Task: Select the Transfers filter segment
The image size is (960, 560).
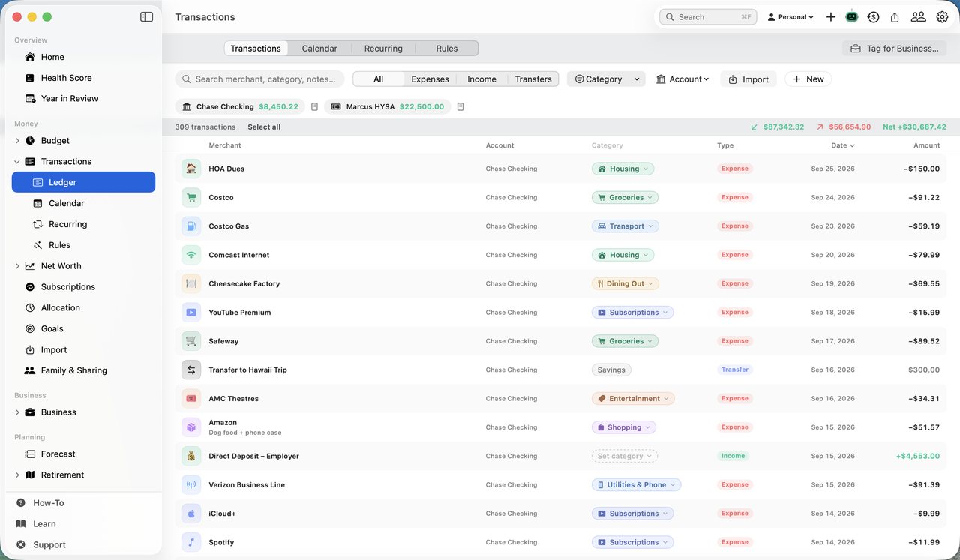Action: 533,79
